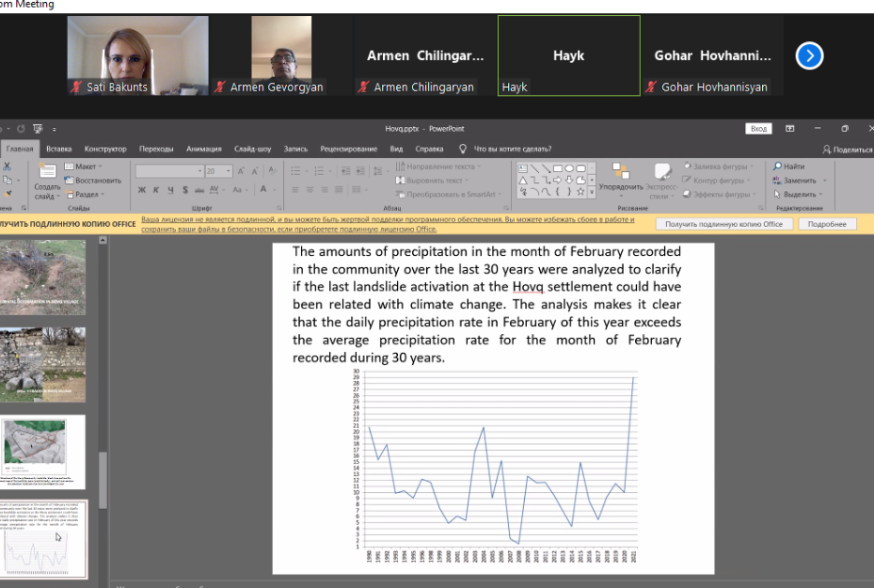Viewport: 874px width, 588px height.
Task: Click the Получить подлинную копию Office button
Action: (x=724, y=224)
